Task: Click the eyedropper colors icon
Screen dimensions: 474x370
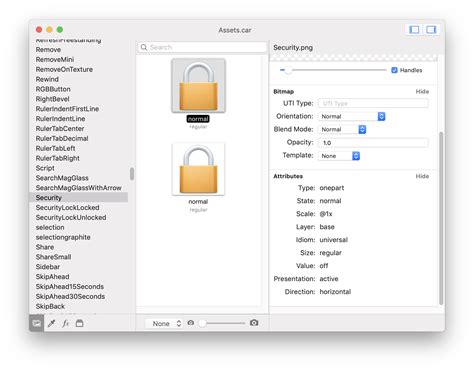Action: tap(51, 323)
